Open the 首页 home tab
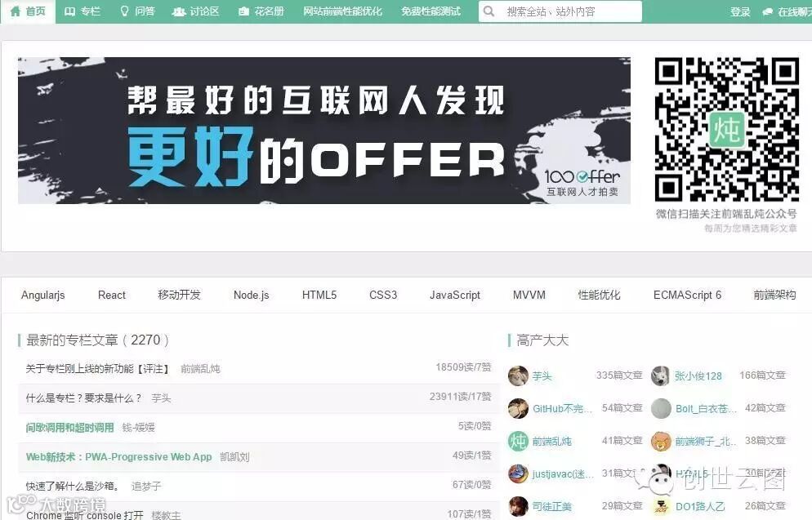 28,11
